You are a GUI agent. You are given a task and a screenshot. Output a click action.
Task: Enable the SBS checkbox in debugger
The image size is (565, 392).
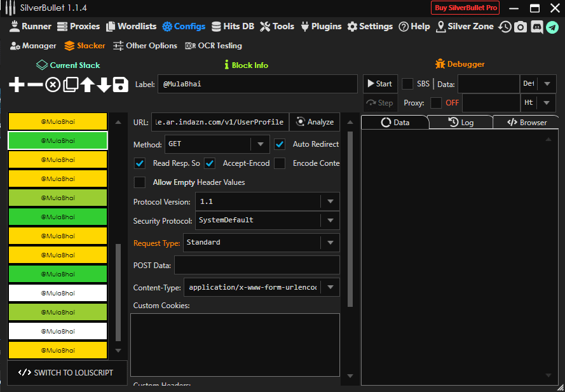click(x=407, y=84)
